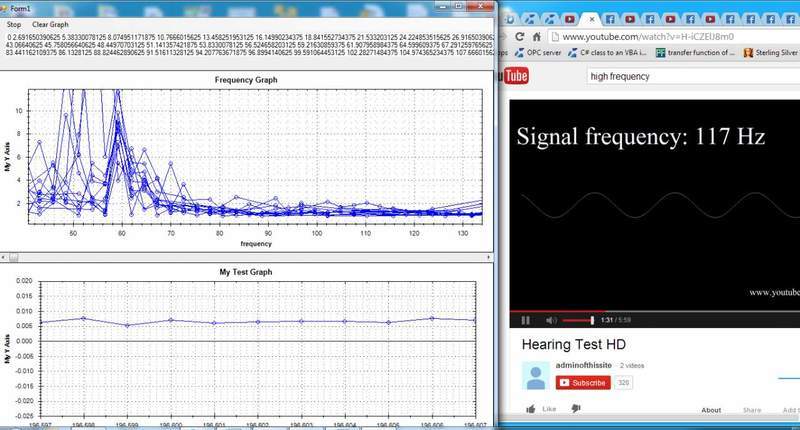Open 'C# class to an VBA' bookmark

pyautogui.click(x=607, y=53)
